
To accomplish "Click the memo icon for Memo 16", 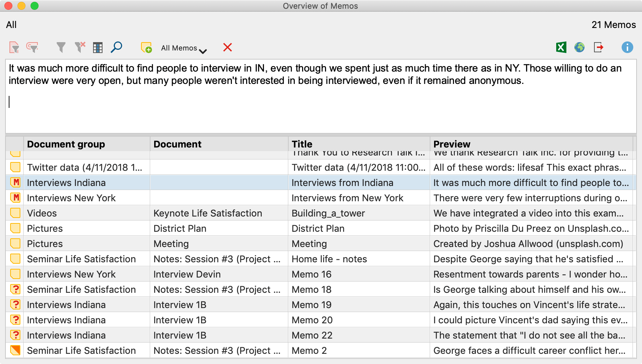I will coord(15,274).
